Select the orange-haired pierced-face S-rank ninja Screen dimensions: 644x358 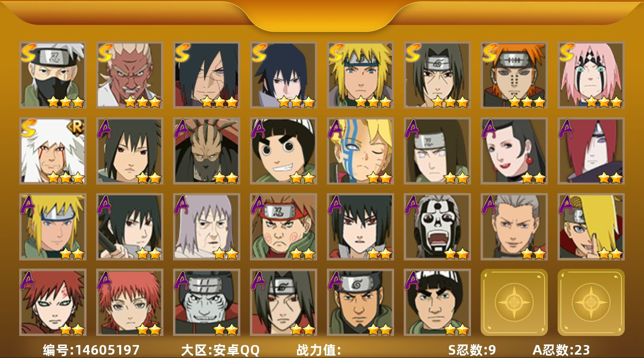point(514,75)
